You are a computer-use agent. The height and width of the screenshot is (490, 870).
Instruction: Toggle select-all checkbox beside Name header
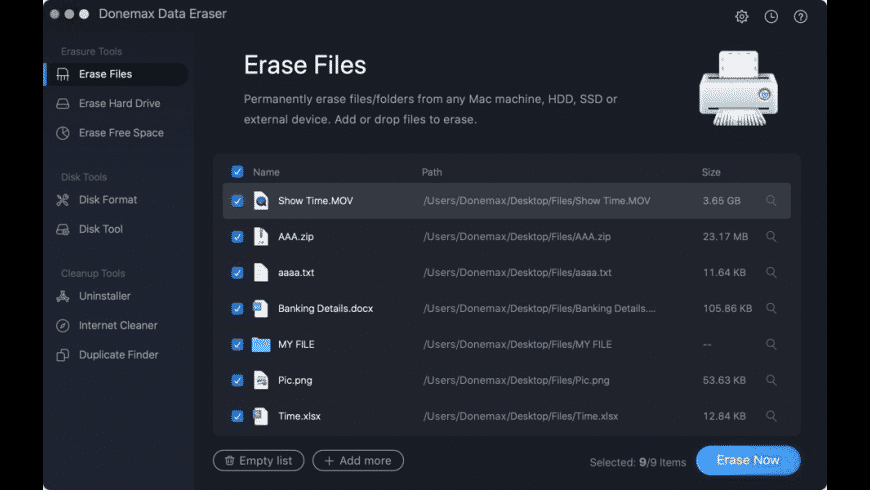point(237,171)
